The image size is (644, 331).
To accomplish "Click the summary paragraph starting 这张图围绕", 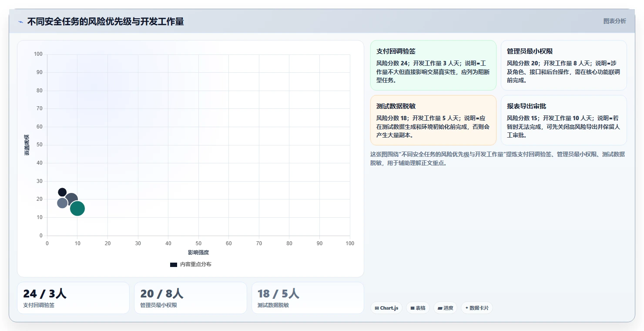I will pyautogui.click(x=497, y=159).
